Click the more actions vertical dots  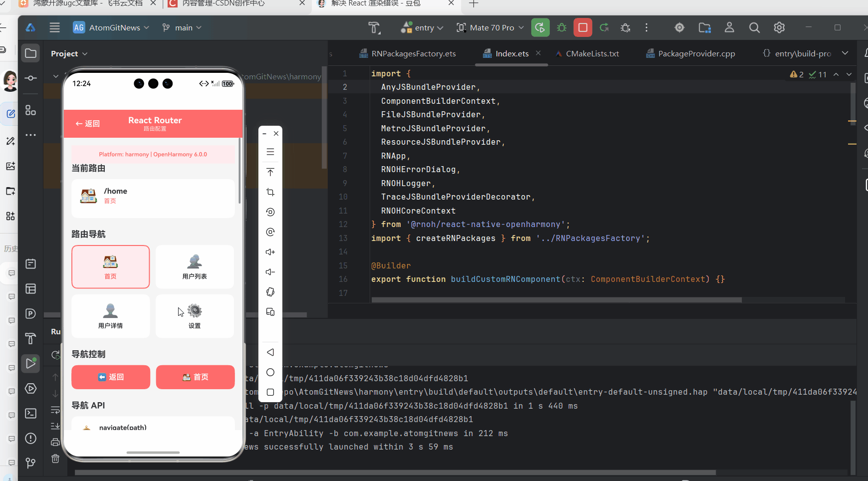[647, 27]
